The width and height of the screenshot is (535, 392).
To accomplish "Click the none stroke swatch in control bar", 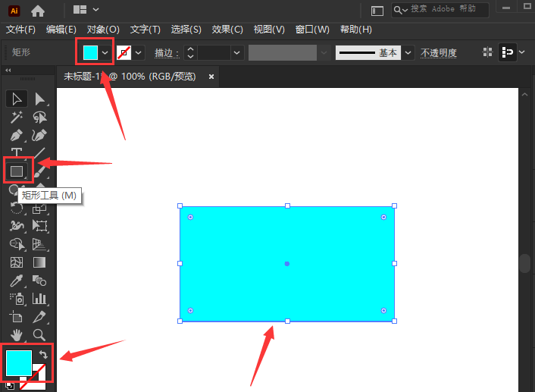I will [124, 52].
